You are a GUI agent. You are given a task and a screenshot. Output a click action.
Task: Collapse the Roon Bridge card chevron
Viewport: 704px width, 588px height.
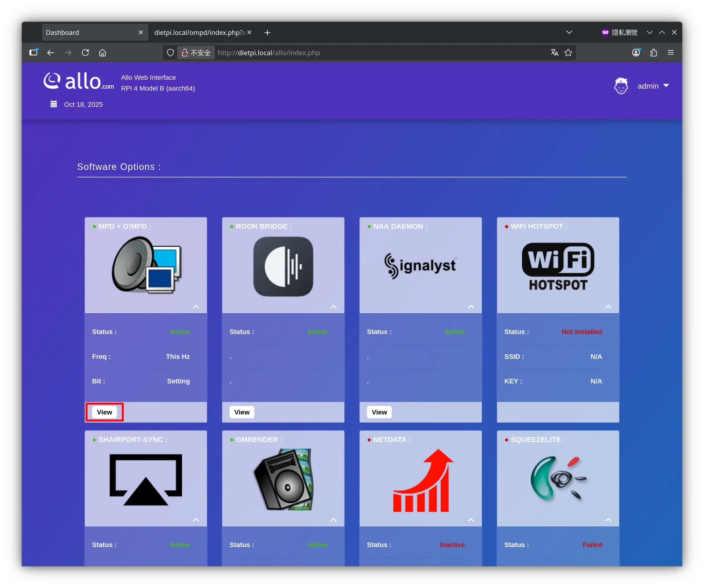click(x=334, y=307)
